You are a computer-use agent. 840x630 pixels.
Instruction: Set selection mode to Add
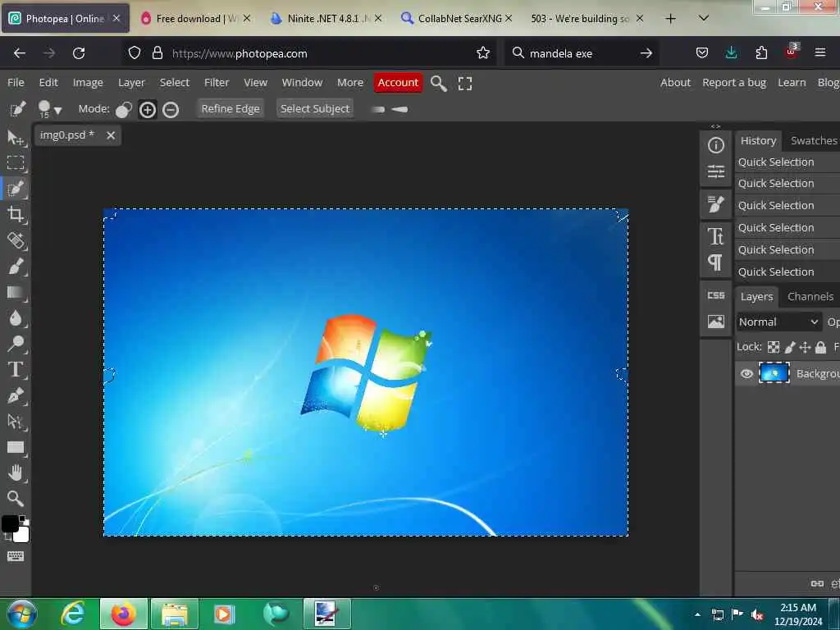(x=148, y=110)
